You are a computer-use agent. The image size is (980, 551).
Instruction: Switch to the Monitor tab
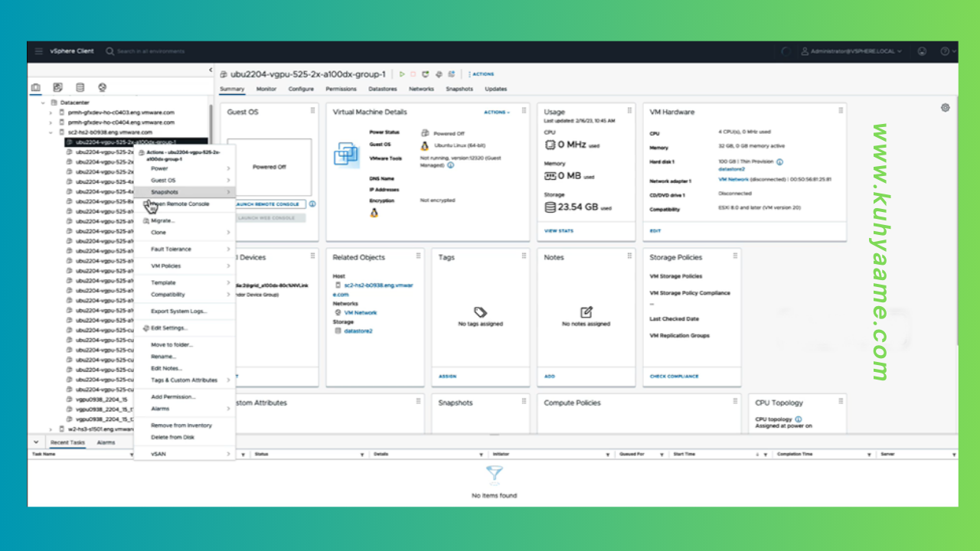(266, 89)
